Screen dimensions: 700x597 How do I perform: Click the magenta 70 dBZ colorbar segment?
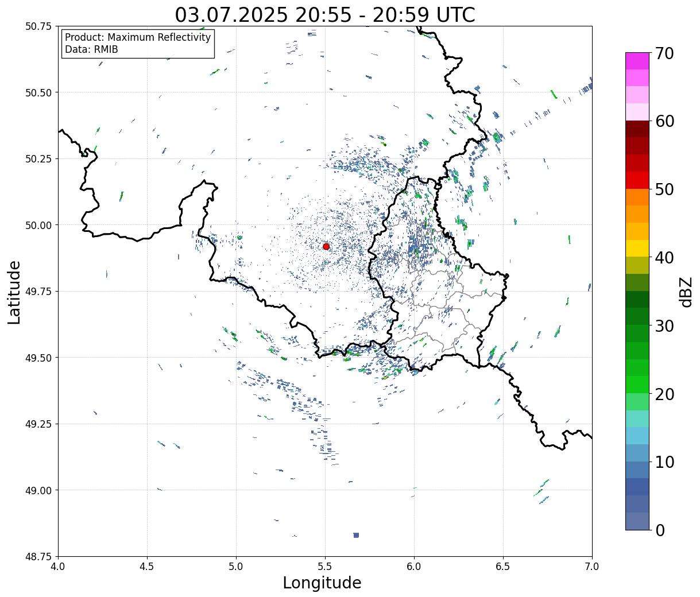pyautogui.click(x=637, y=61)
